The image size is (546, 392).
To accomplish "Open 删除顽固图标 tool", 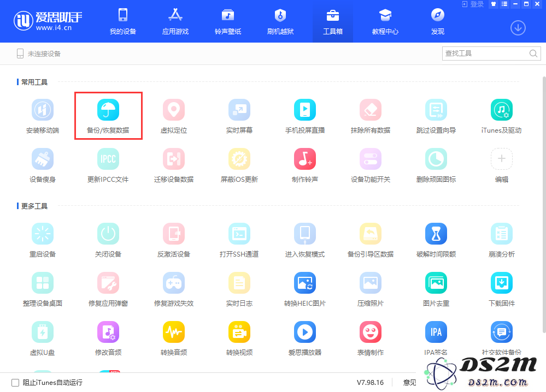I will pyautogui.click(x=436, y=165).
